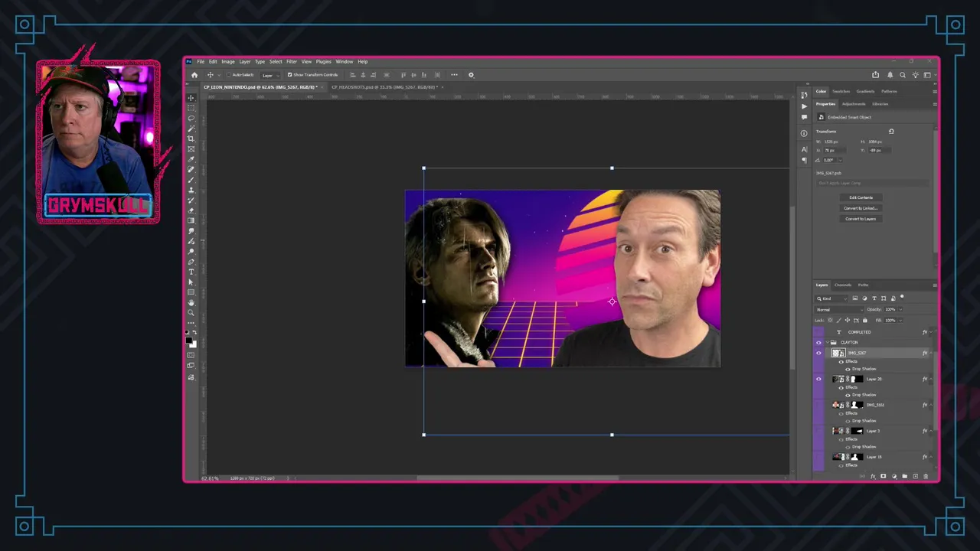Click the horizontal canvas scrollbar

(518, 478)
